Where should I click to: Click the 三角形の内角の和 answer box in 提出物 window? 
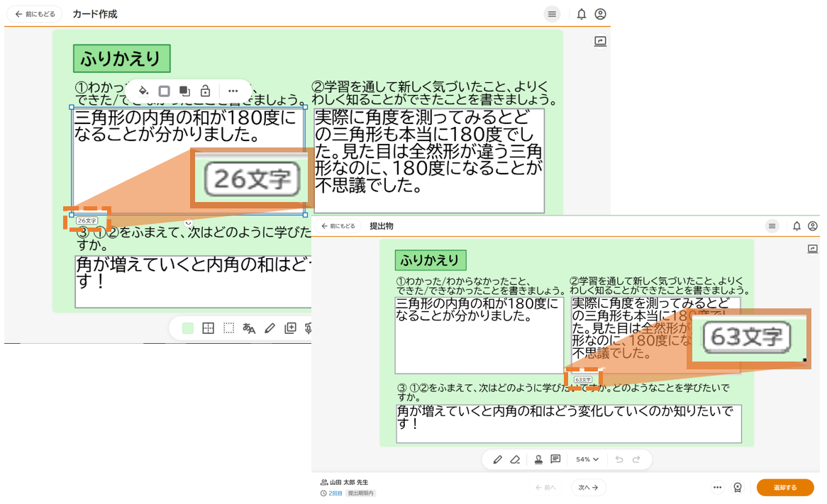[x=479, y=335]
